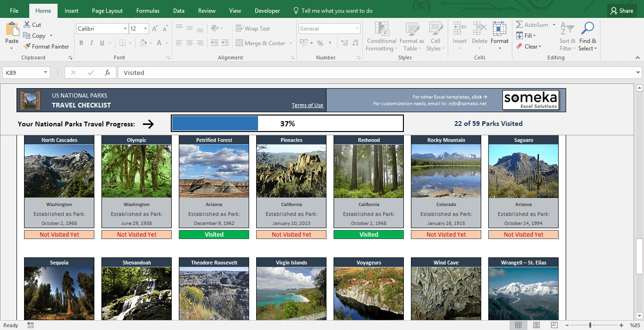
Task: Click the Insert cells icon
Action: pos(460,29)
